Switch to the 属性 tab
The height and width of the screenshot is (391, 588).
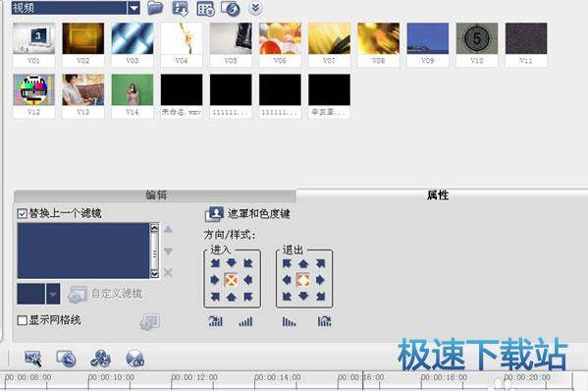coord(438,195)
